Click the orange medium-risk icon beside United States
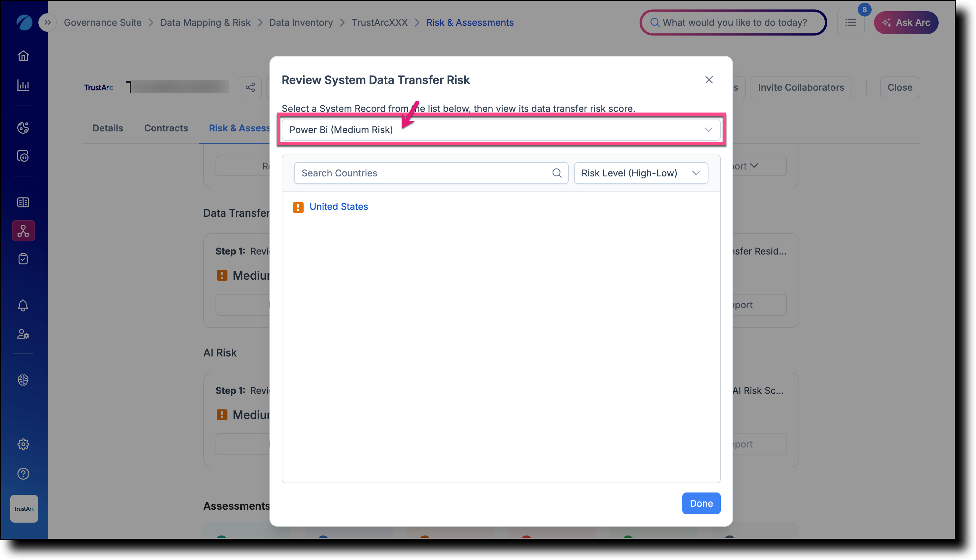This screenshot has height=560, width=976. (298, 207)
